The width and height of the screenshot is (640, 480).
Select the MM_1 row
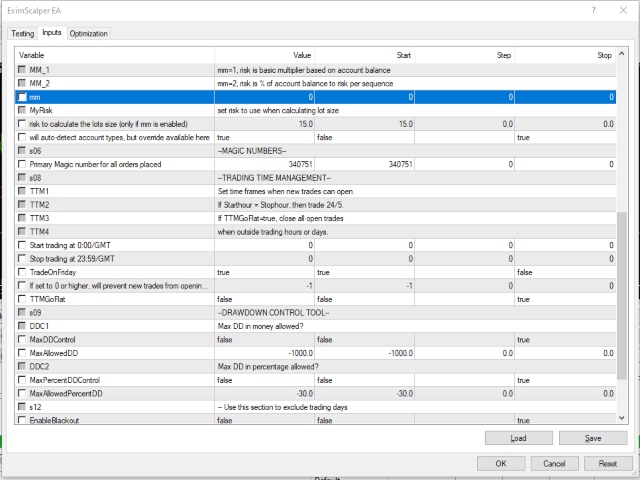tap(316, 70)
